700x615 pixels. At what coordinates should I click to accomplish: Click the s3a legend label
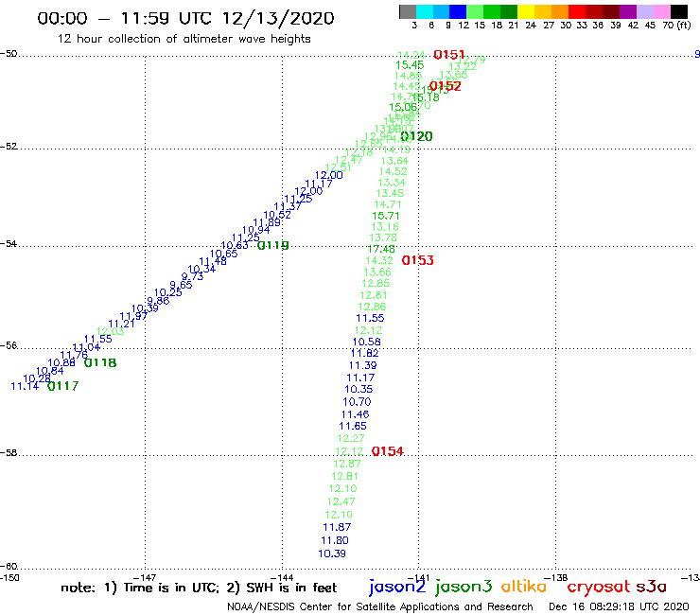click(652, 587)
